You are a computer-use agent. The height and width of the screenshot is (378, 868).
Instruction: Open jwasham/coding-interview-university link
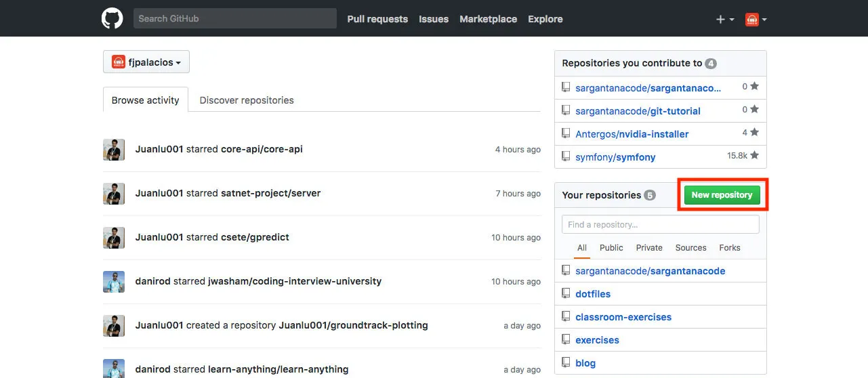tap(295, 281)
